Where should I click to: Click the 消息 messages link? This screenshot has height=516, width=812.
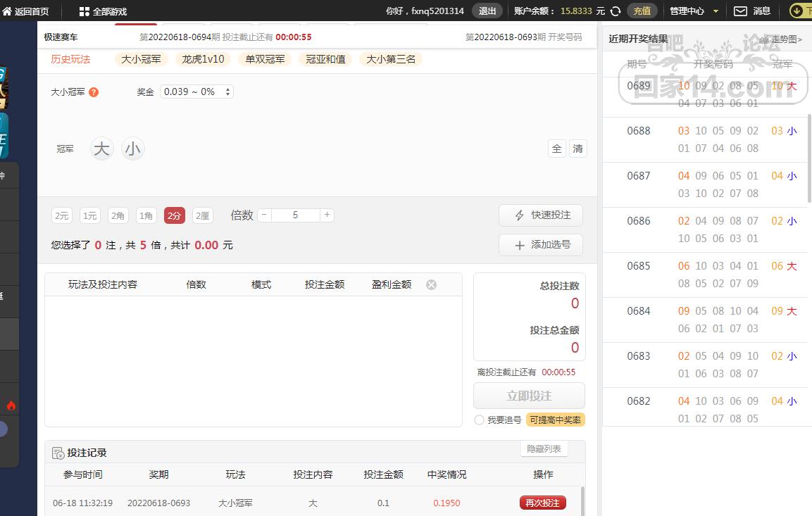click(762, 11)
